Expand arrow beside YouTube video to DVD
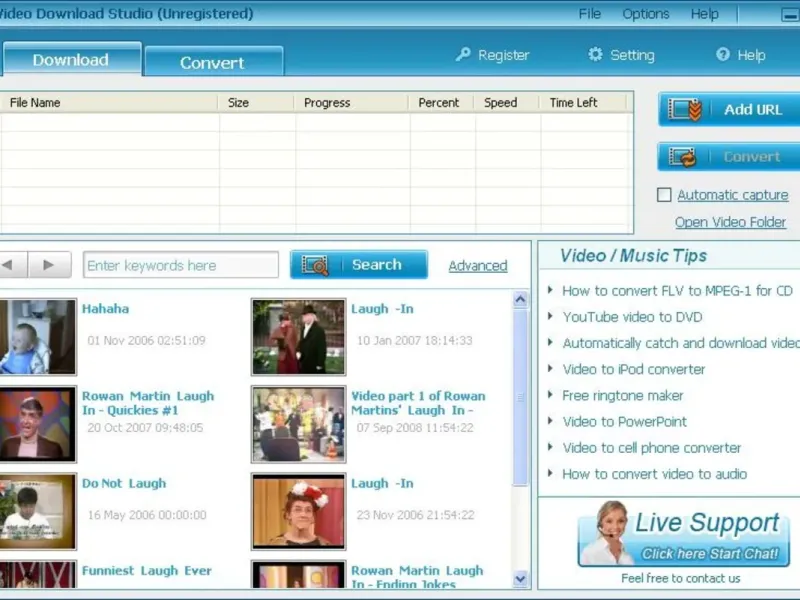The width and height of the screenshot is (800, 600). coord(549,316)
